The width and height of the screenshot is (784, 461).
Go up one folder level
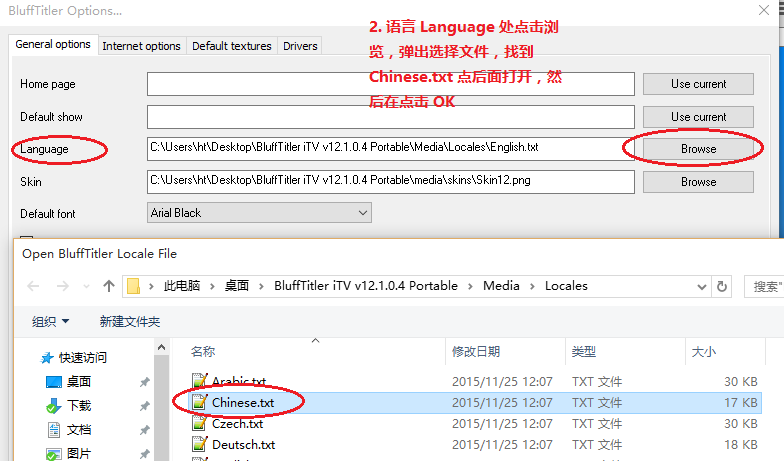click(x=108, y=286)
